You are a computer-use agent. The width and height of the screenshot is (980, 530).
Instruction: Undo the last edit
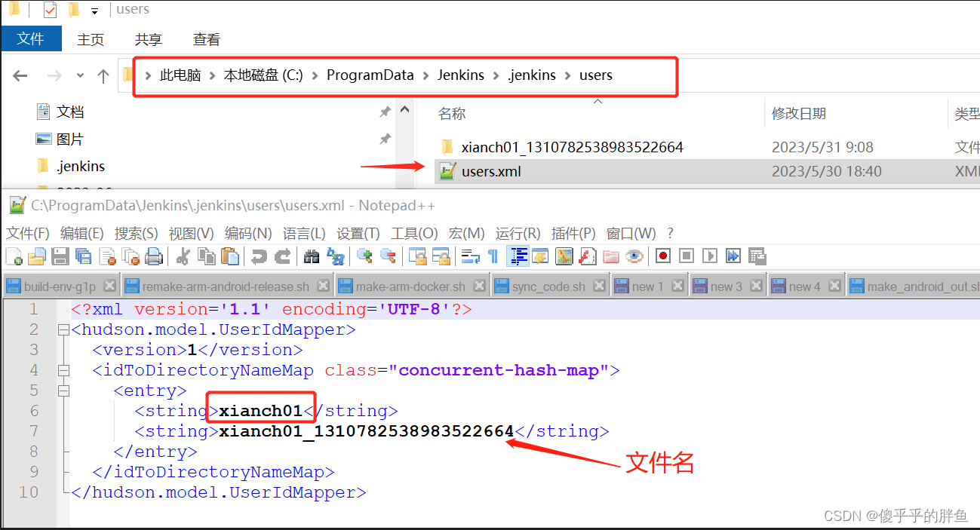[259, 256]
